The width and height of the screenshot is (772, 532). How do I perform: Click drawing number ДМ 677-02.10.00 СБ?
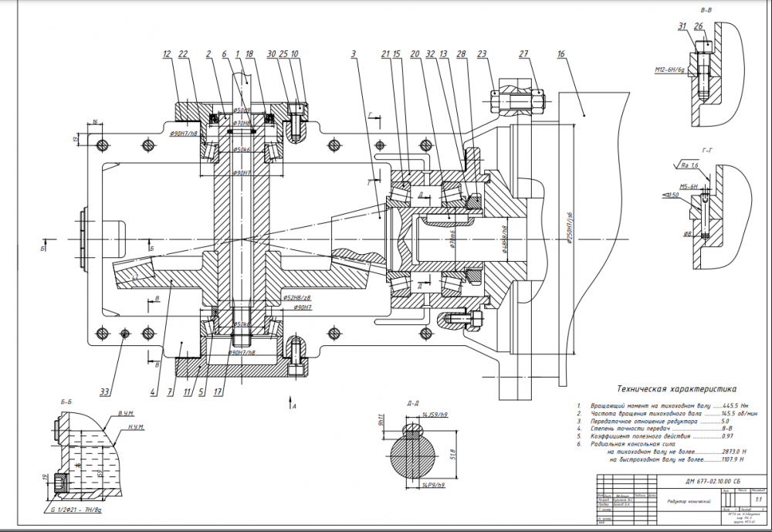point(713,481)
